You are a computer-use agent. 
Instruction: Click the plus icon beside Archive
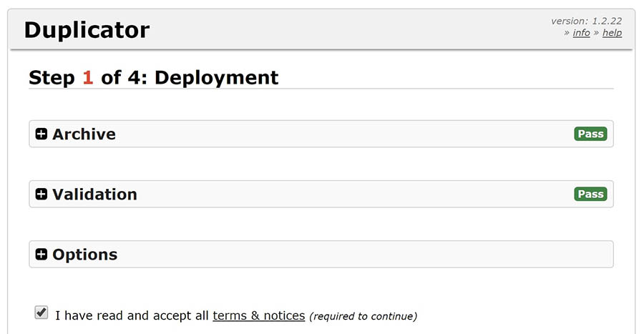click(x=41, y=134)
